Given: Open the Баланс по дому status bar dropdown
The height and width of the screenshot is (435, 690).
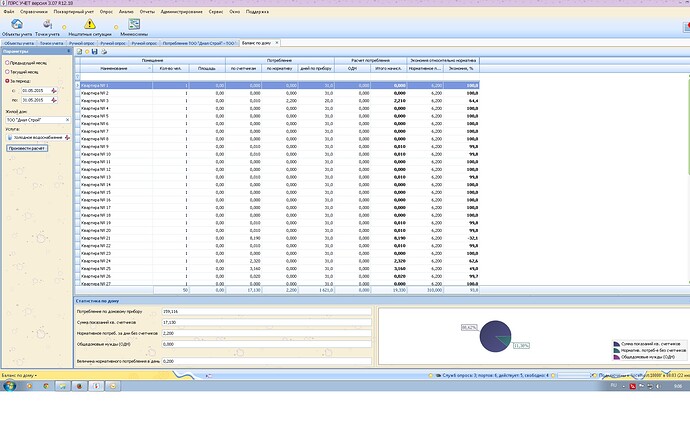Looking at the screenshot, I should (x=19, y=376).
